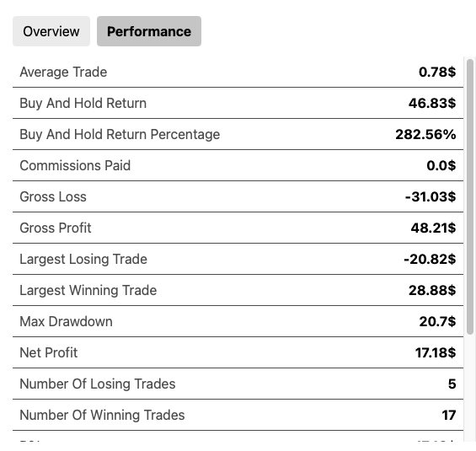This screenshot has height=451, width=476.
Task: Select the Largest Winning Trade row
Action: (238, 290)
